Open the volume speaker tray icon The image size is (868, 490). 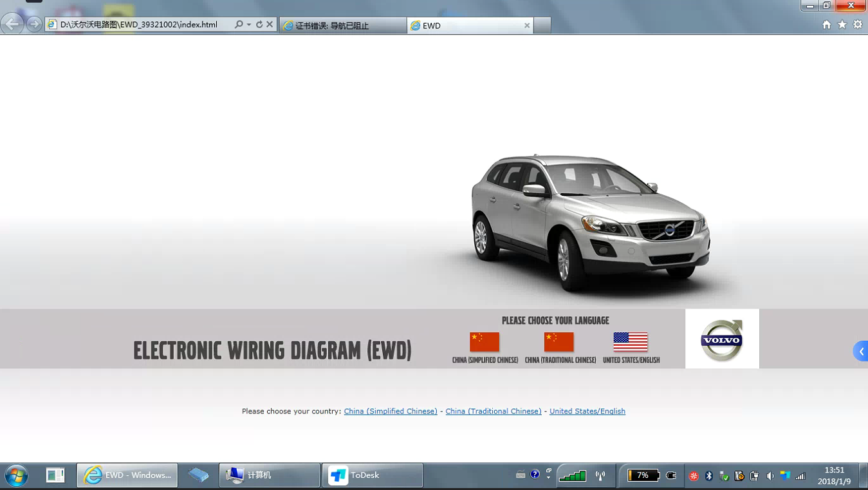770,476
